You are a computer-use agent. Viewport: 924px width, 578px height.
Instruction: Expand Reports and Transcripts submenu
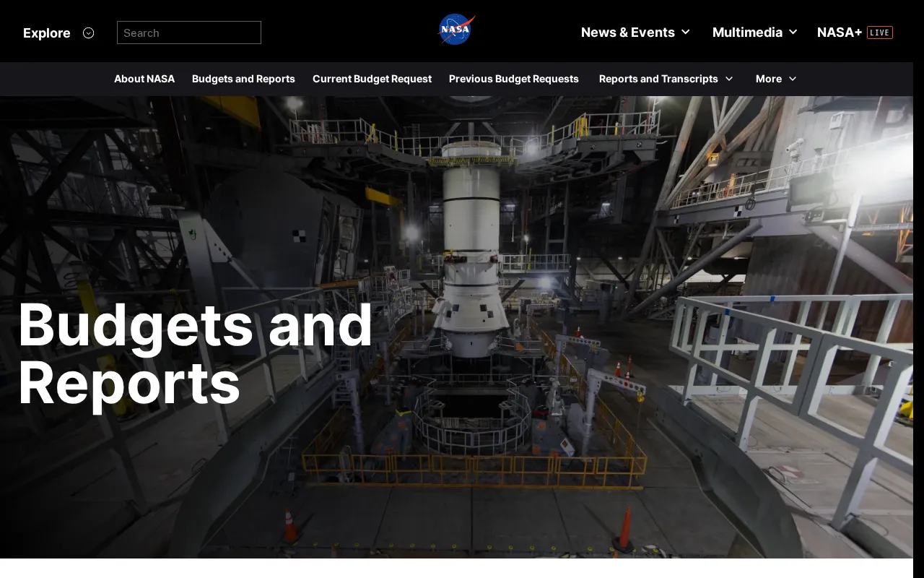666,79
